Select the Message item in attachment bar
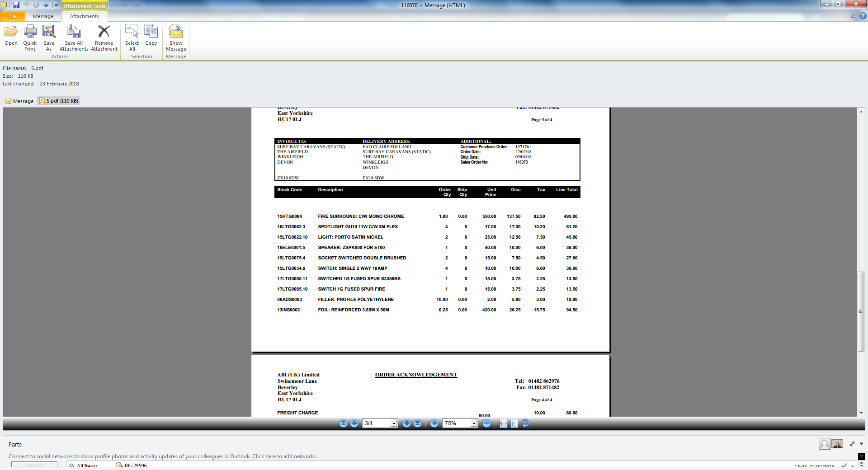 coord(19,101)
